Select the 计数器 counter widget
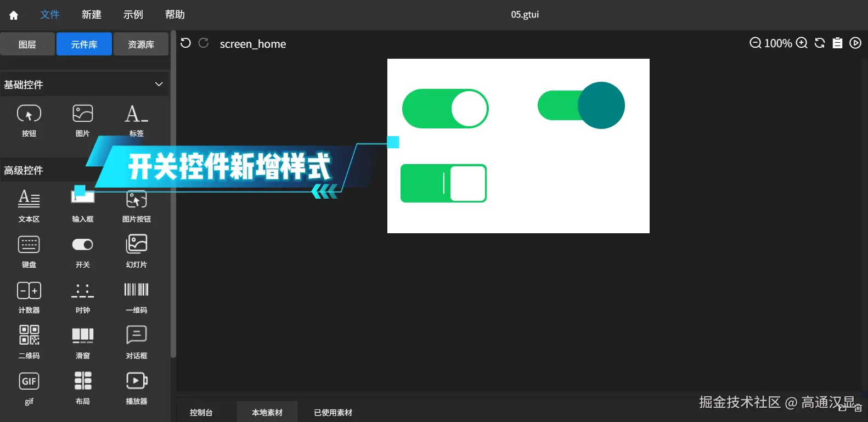Screen dimensions: 868x422 click(29, 297)
